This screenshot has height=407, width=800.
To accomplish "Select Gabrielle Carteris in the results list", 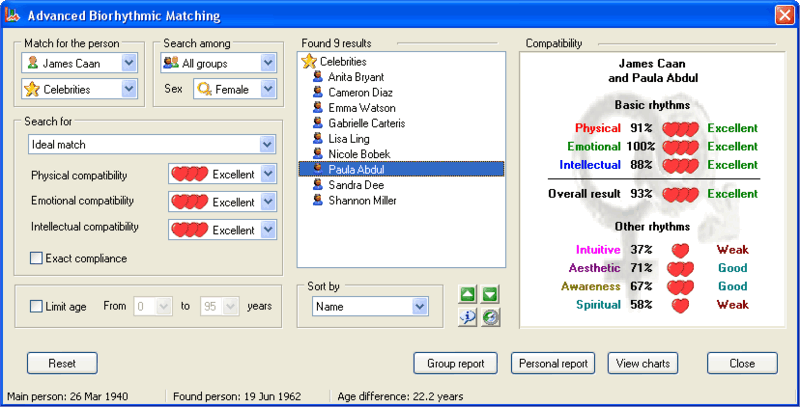I will click(366, 123).
